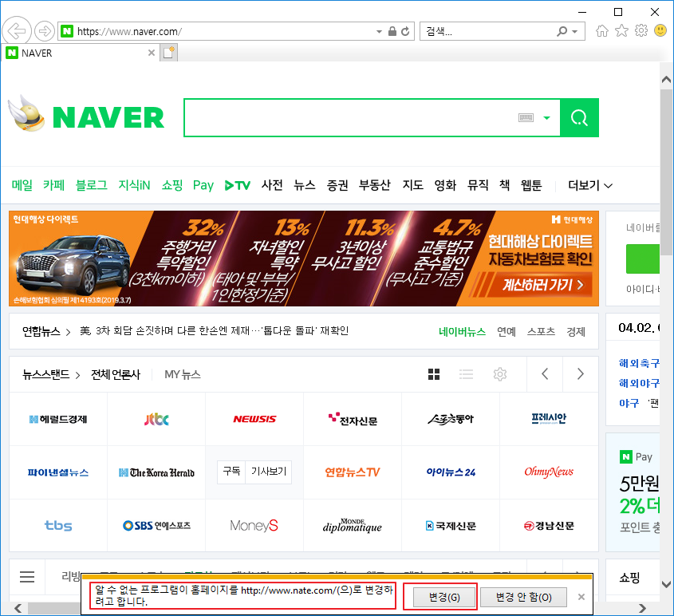Open the 네이버뉴스 link
Image resolution: width=674 pixels, height=616 pixels.
click(x=462, y=331)
